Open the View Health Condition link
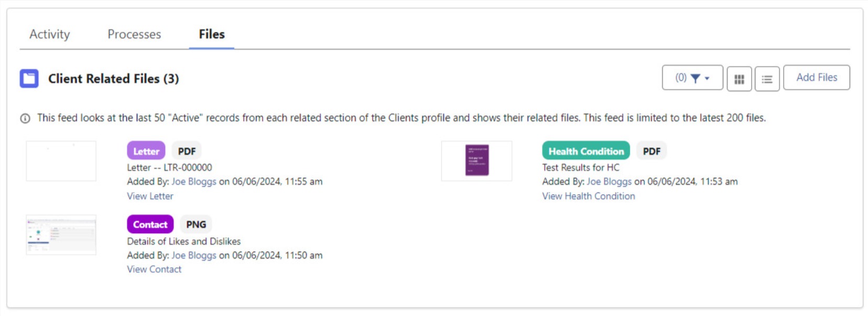 click(x=588, y=196)
